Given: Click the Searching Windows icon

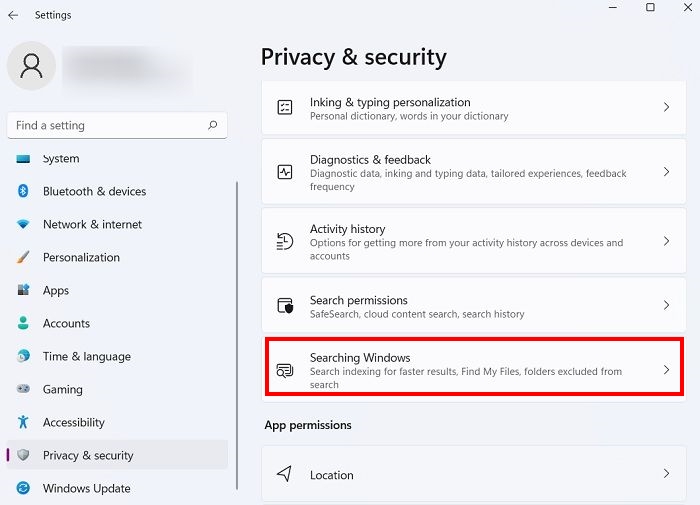Looking at the screenshot, I should pos(285,370).
